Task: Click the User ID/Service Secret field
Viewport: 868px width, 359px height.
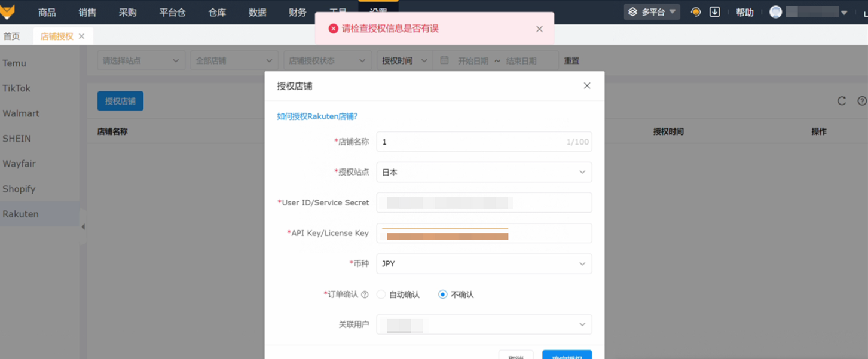Action: pyautogui.click(x=484, y=202)
